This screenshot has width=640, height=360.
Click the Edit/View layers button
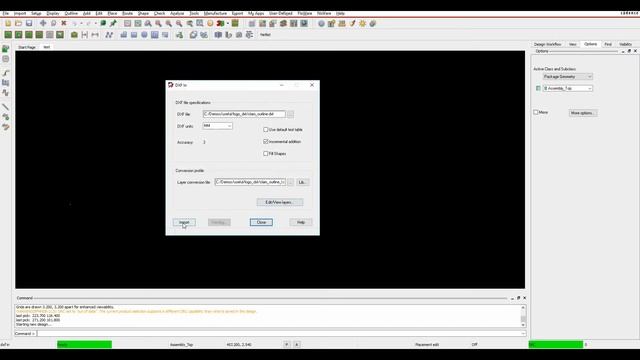tap(280, 202)
